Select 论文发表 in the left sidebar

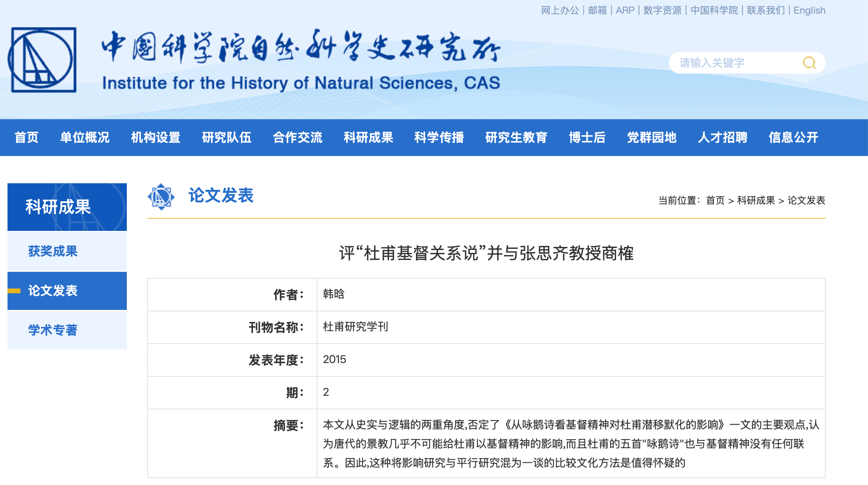coord(53,291)
